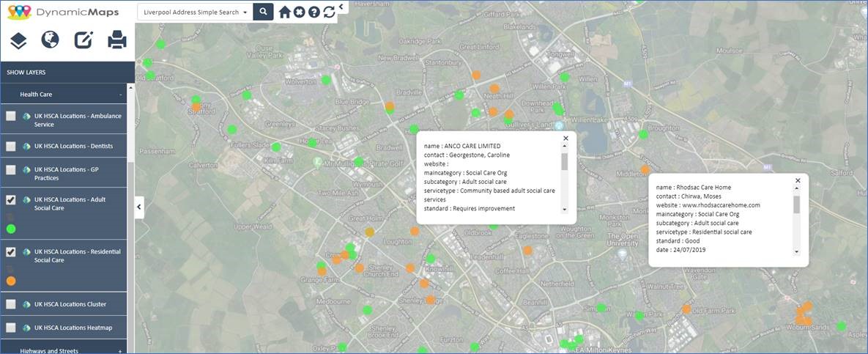Open the basemap globe tool
The image size is (868, 354).
(x=51, y=40)
